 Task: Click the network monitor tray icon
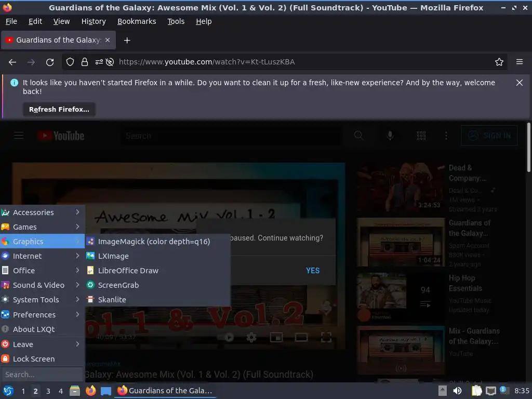coord(490,391)
